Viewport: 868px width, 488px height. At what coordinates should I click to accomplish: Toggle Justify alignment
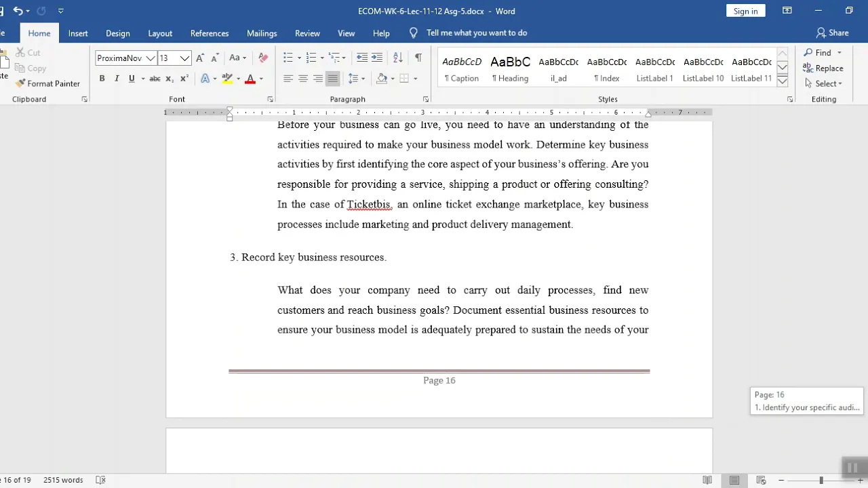tap(332, 79)
